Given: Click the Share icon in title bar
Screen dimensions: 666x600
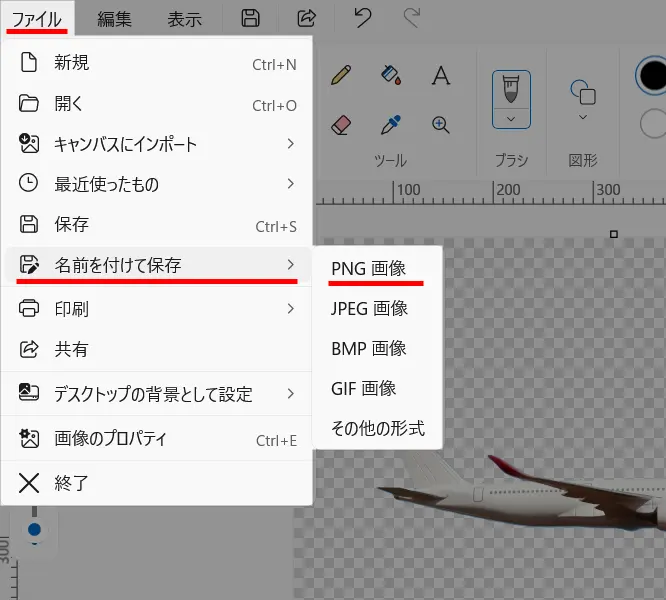Looking at the screenshot, I should pos(307,18).
